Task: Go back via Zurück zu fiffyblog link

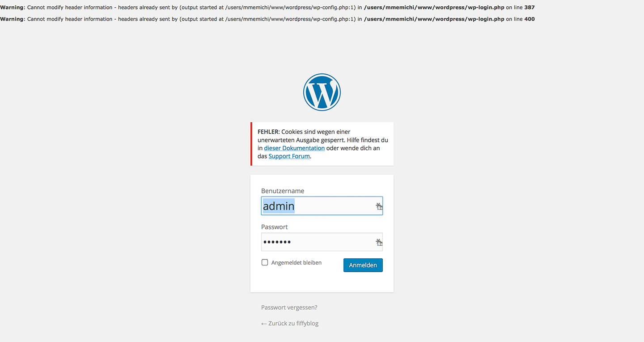Action: pos(290,323)
